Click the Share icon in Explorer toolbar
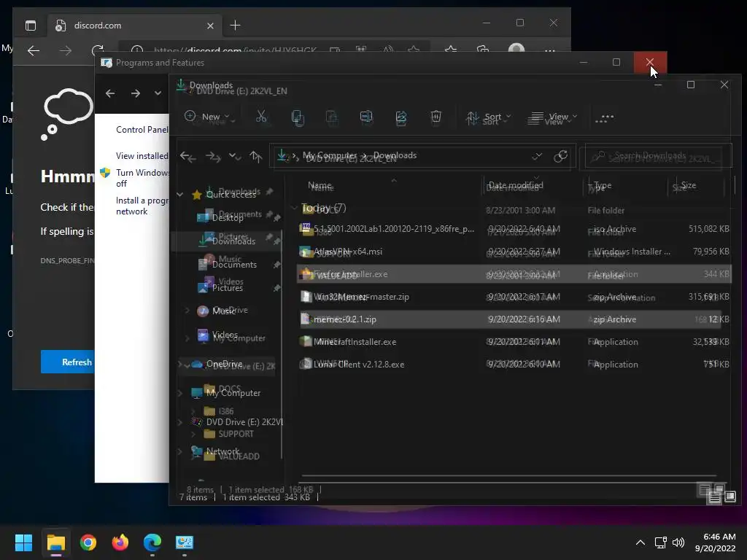Viewport: 747px width, 560px height. (x=401, y=117)
